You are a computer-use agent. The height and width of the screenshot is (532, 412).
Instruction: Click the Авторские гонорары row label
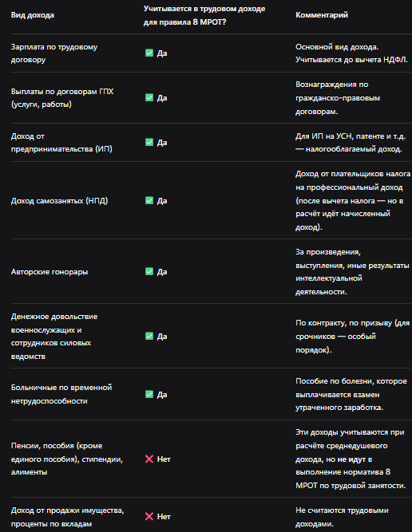(50, 272)
